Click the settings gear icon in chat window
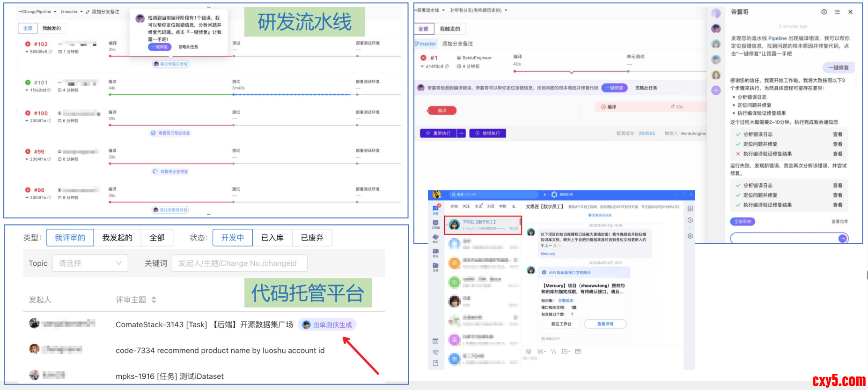Screen dimensions: 868x390 (690, 236)
